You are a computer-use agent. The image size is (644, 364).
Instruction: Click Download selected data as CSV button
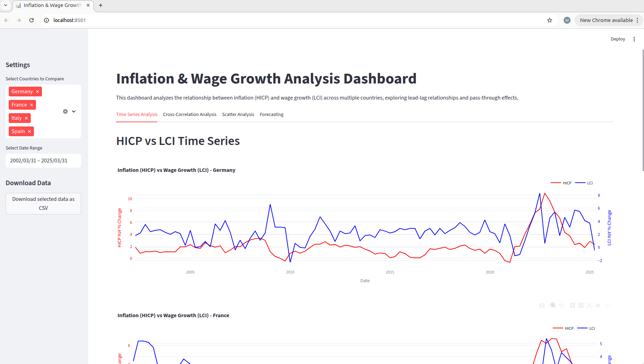(x=43, y=203)
